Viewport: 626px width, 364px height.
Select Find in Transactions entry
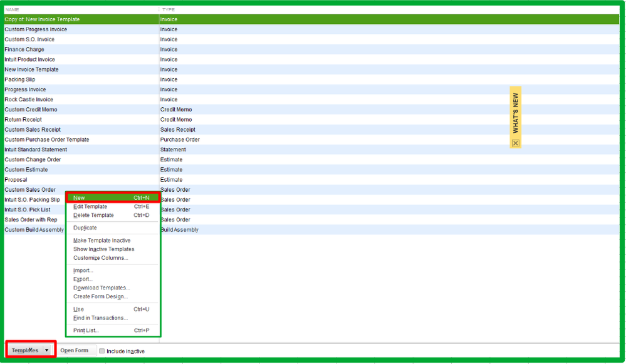pyautogui.click(x=113, y=318)
